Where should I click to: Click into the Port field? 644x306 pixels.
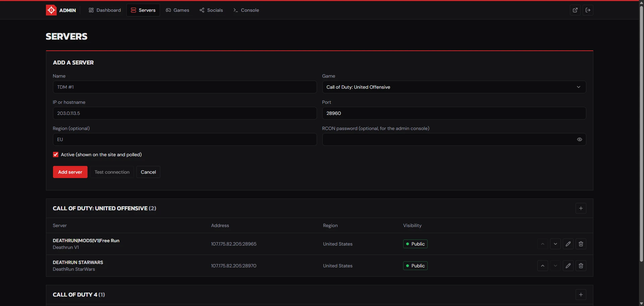tap(454, 113)
